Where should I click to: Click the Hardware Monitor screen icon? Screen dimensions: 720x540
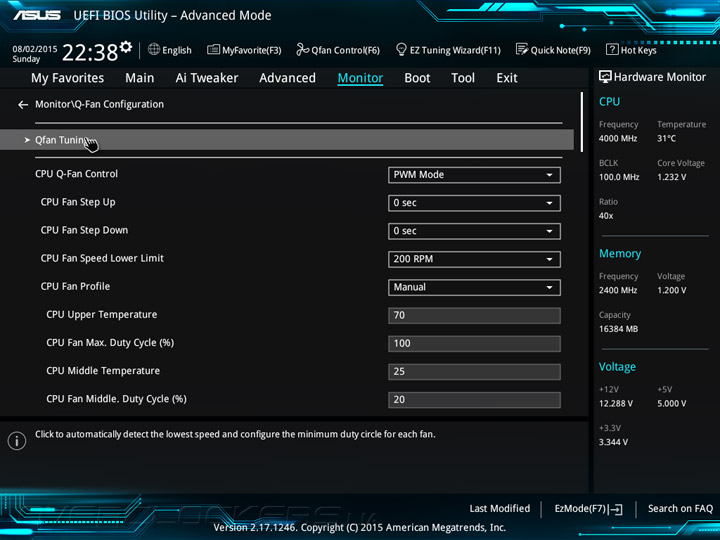pos(605,77)
